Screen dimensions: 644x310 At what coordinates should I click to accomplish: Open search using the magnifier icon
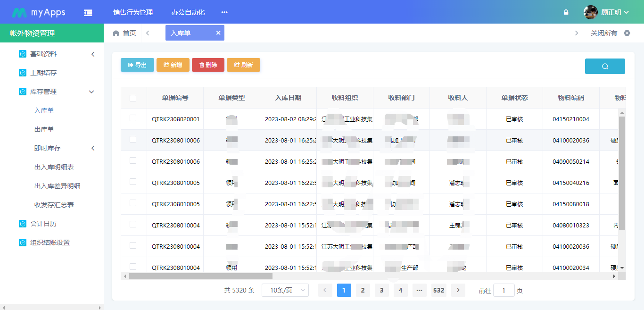[x=604, y=66]
